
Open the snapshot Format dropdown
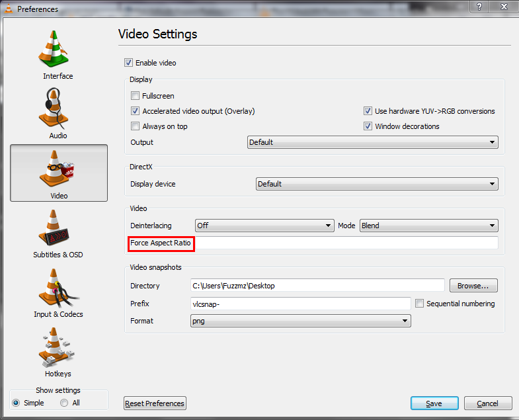point(301,321)
